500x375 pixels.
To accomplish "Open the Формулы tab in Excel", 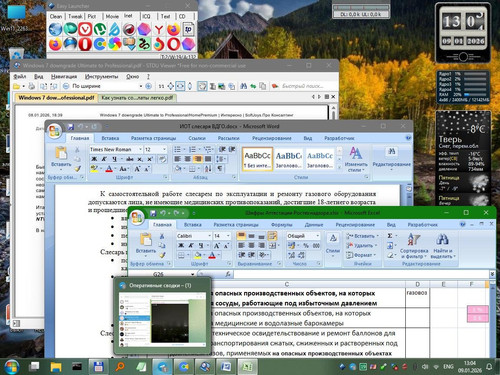I will 281,225.
